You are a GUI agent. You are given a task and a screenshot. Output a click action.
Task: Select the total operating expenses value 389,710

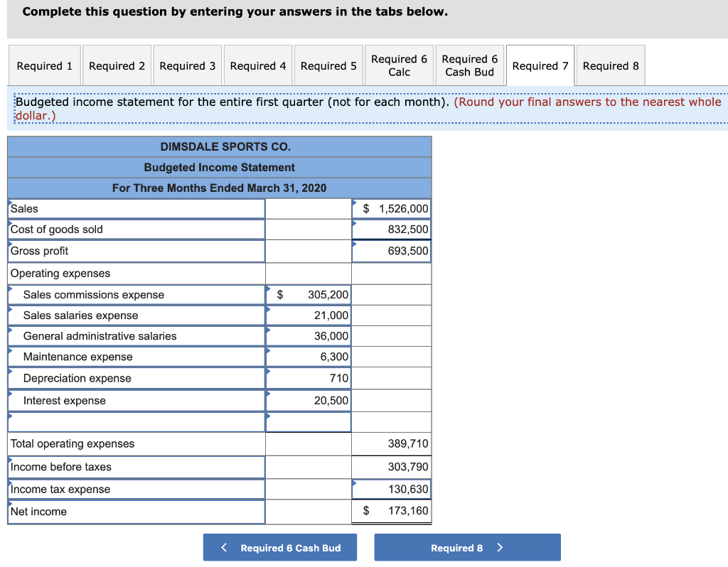[x=392, y=443]
